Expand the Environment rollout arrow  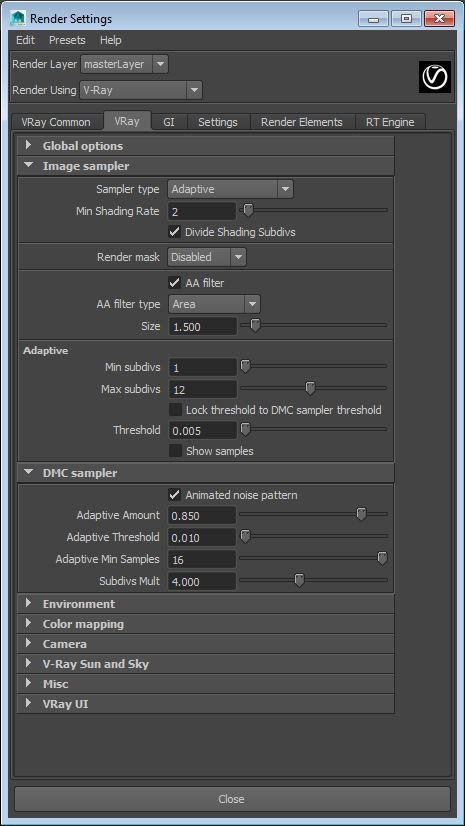(x=28, y=603)
